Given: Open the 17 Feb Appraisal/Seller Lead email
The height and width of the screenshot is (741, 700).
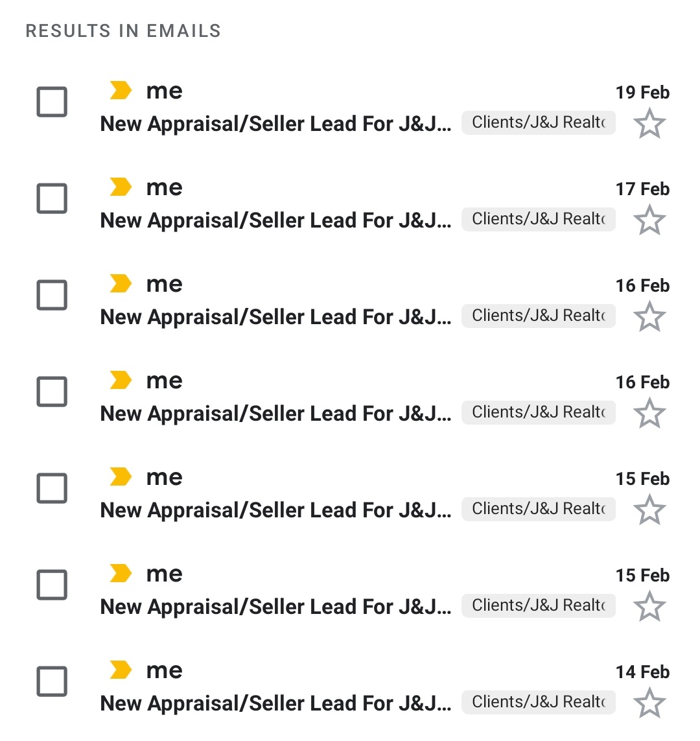Looking at the screenshot, I should tap(275, 220).
